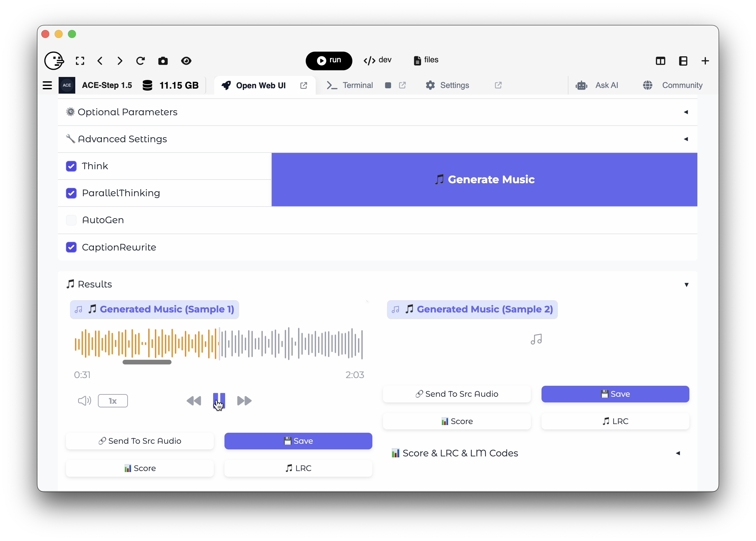Uncheck the Think checkbox
The width and height of the screenshot is (756, 541).
click(x=71, y=166)
